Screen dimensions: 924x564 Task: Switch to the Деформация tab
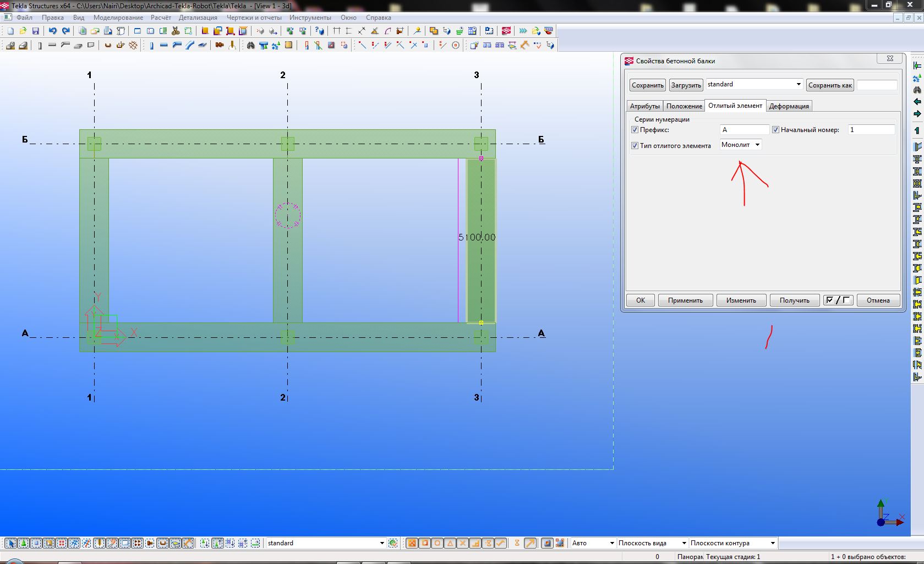coord(789,106)
